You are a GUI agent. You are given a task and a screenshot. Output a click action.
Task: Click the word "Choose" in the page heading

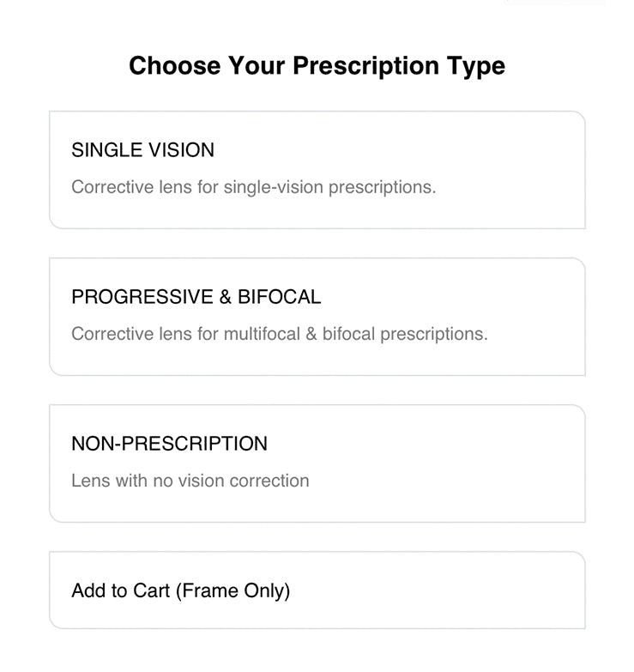pyautogui.click(x=174, y=66)
